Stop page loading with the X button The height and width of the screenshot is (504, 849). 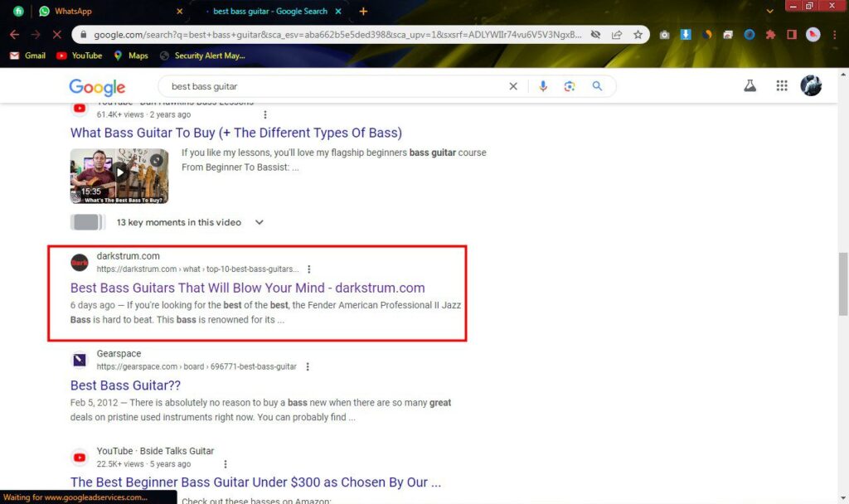(x=56, y=35)
